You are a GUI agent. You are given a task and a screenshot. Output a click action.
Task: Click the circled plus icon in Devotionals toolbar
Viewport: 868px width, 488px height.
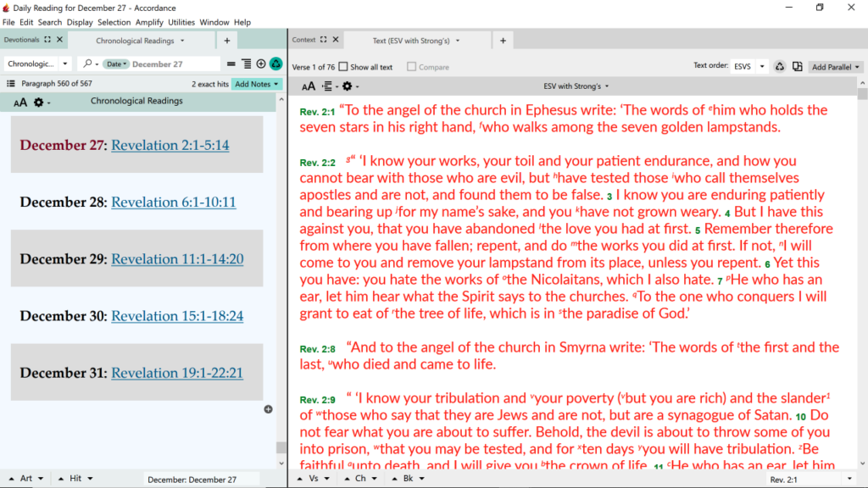pos(261,64)
